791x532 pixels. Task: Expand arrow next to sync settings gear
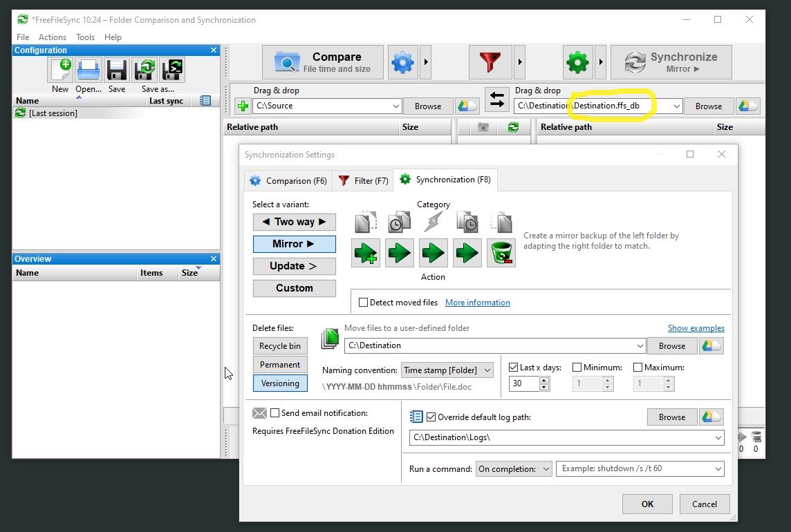pyautogui.click(x=600, y=62)
